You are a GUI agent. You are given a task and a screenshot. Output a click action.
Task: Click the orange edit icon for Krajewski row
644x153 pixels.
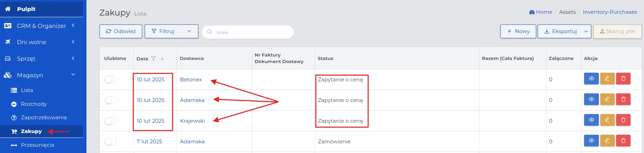click(x=607, y=120)
